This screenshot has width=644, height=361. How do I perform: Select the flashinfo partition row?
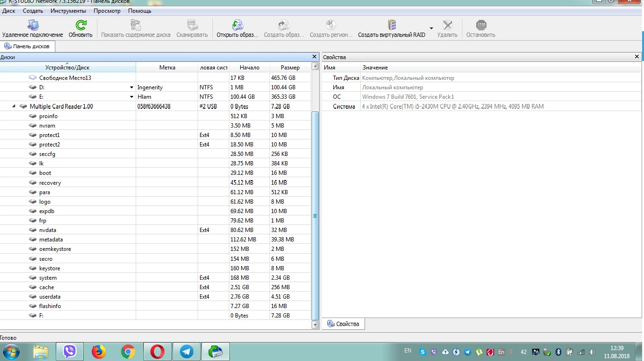pos(156,306)
